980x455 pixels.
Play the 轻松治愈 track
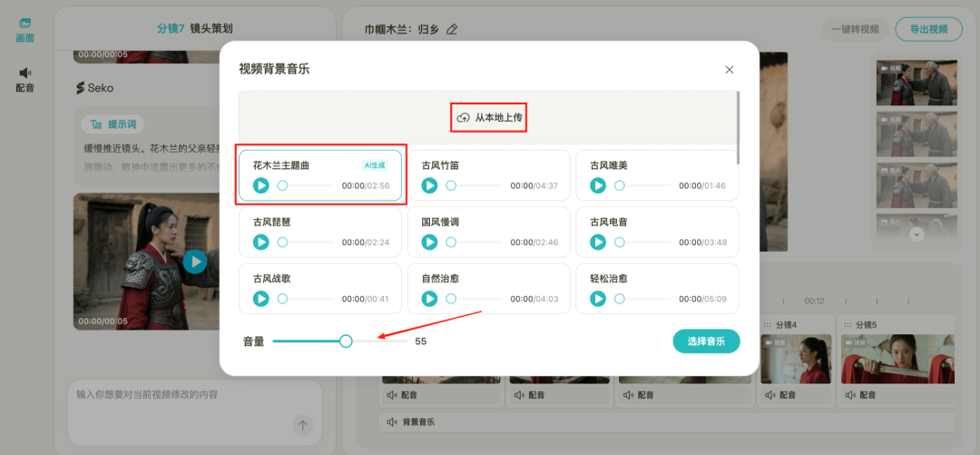pos(598,299)
